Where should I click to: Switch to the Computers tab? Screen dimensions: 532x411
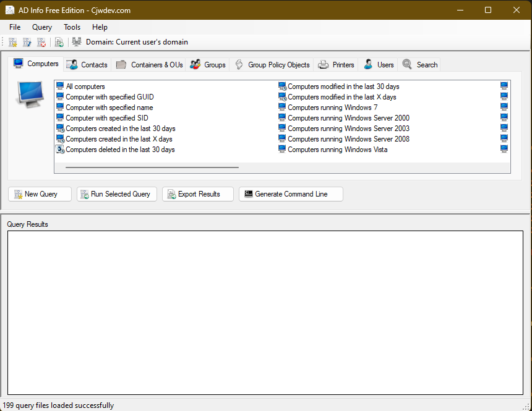[x=36, y=64]
